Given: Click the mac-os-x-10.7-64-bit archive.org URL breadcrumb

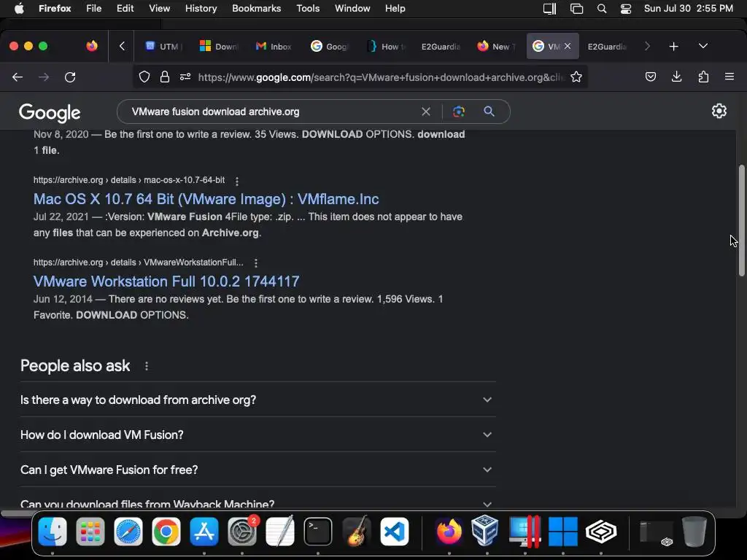Looking at the screenshot, I should [x=129, y=180].
